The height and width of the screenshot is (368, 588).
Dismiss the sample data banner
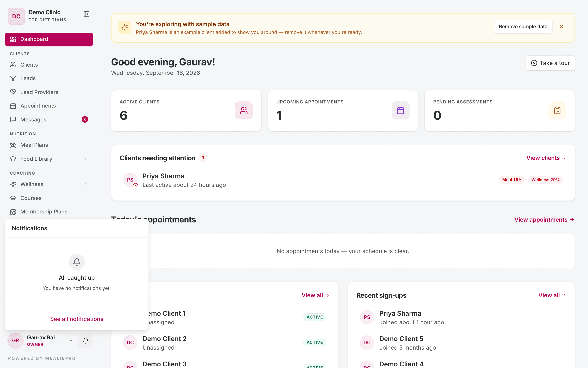pyautogui.click(x=561, y=27)
